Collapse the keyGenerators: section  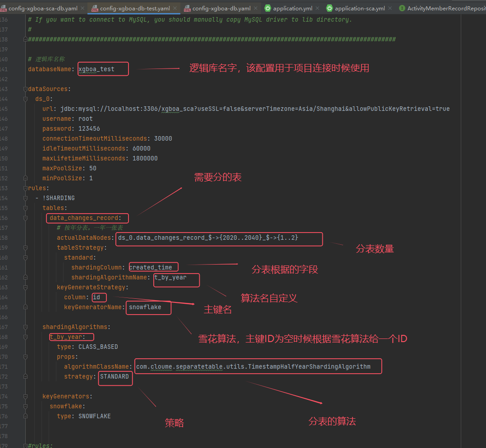[x=25, y=397]
